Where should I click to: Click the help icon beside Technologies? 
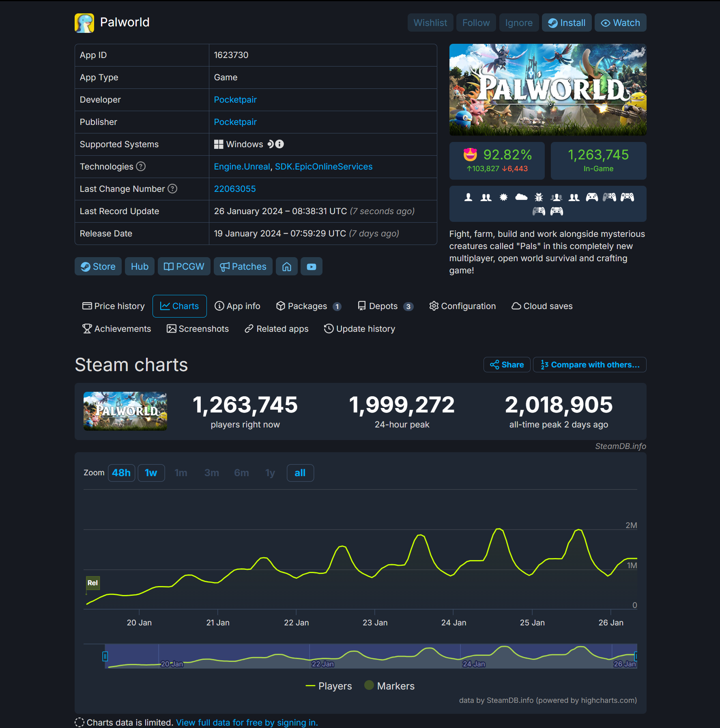coord(141,166)
